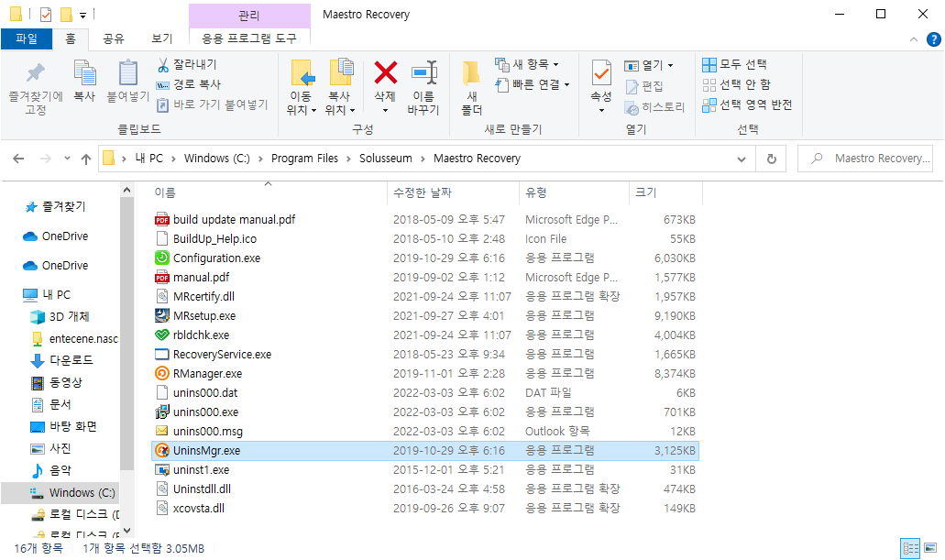Select build update manual.pdf file
This screenshot has height=560, width=945.
[x=234, y=219]
